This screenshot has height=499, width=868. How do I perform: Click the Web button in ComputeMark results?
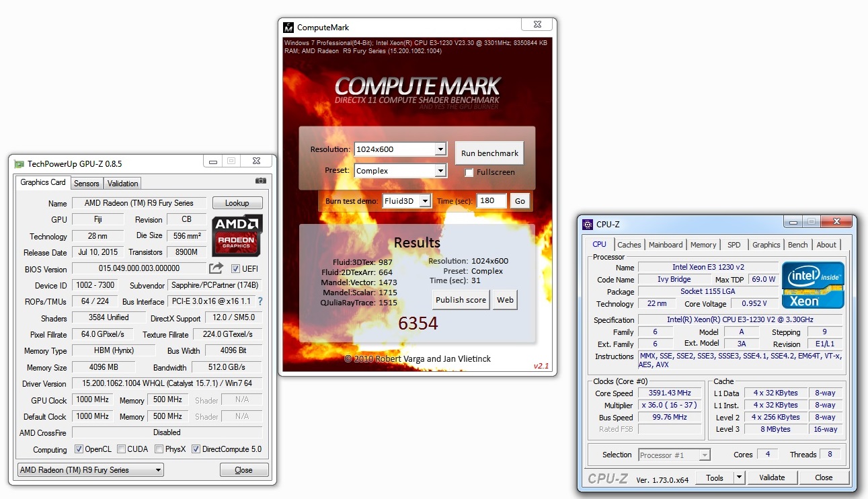pyautogui.click(x=505, y=300)
